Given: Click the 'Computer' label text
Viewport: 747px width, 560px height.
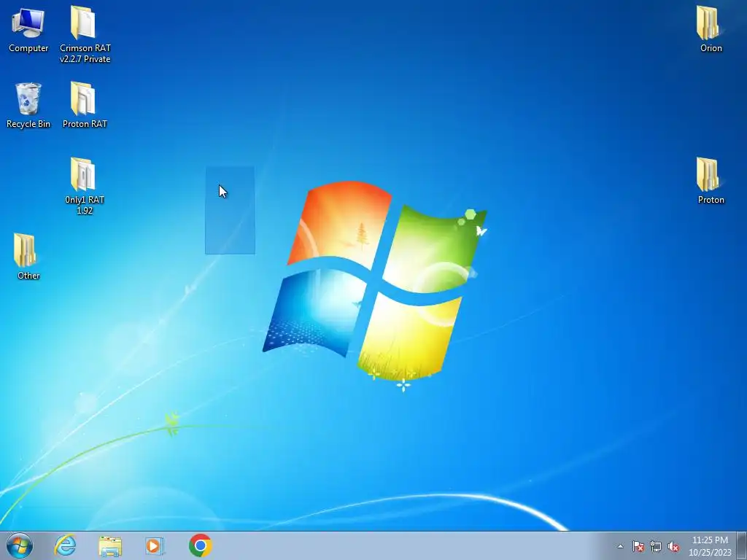Looking at the screenshot, I should point(28,48).
